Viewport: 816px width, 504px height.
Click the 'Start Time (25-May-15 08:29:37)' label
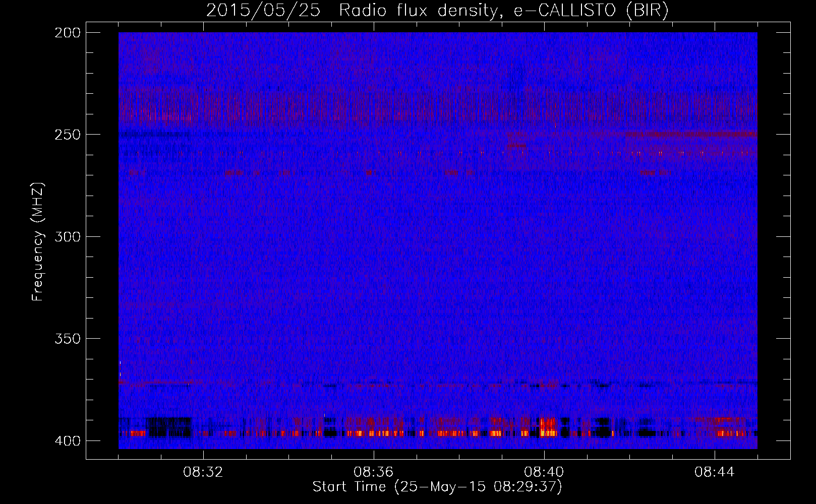pyautogui.click(x=437, y=487)
